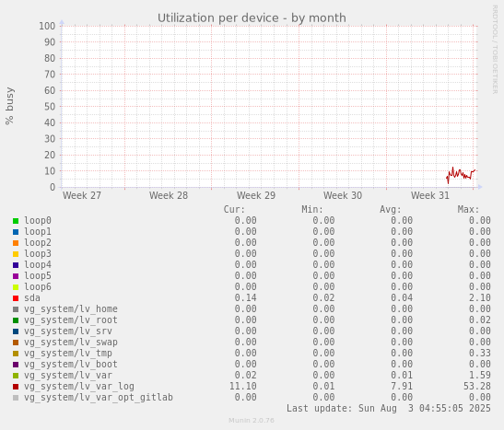This screenshot has width=504, height=430.
Task: Click the orange loop2 legend swatch
Action: pyautogui.click(x=16, y=243)
